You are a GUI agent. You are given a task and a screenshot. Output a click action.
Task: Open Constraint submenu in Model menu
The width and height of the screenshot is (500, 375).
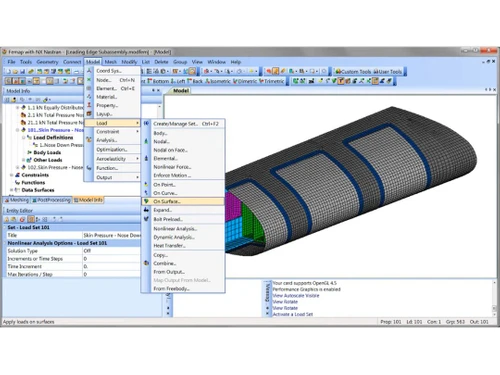pyautogui.click(x=112, y=132)
